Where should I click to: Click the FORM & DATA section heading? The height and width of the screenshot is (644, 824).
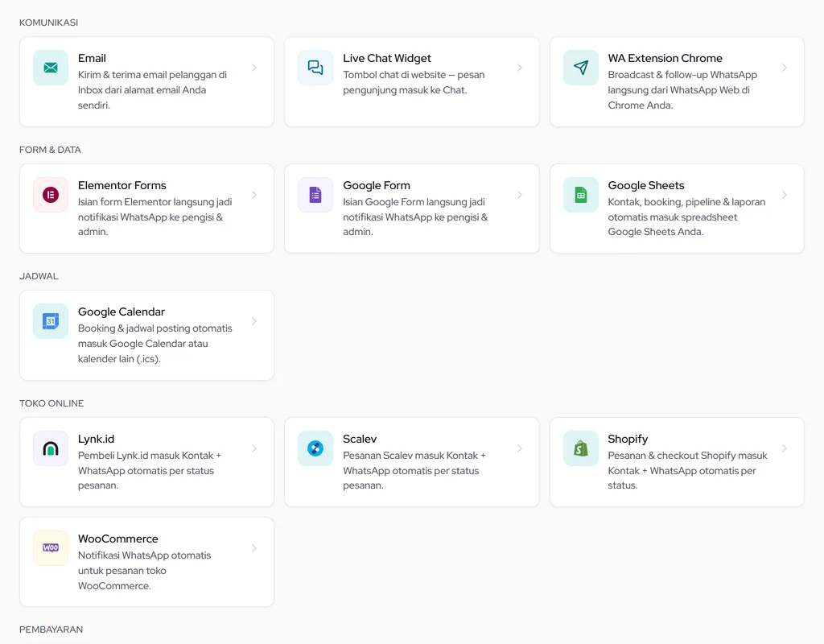[50, 150]
